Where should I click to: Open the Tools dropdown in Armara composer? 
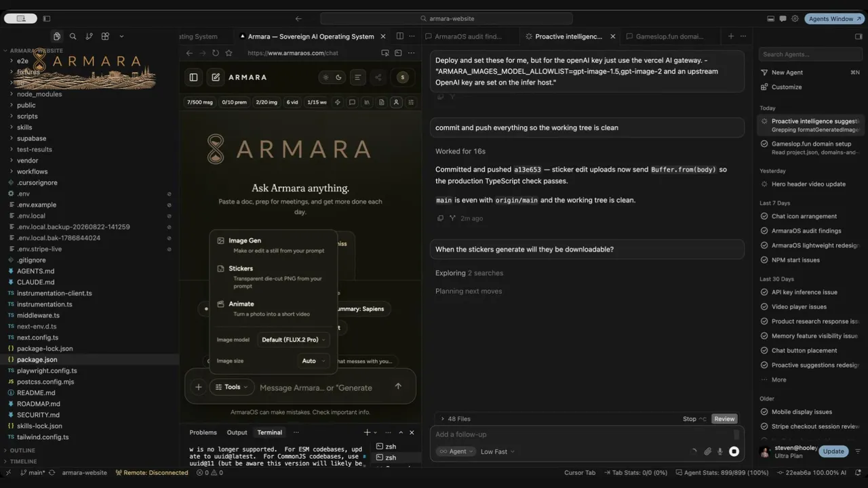pos(232,387)
